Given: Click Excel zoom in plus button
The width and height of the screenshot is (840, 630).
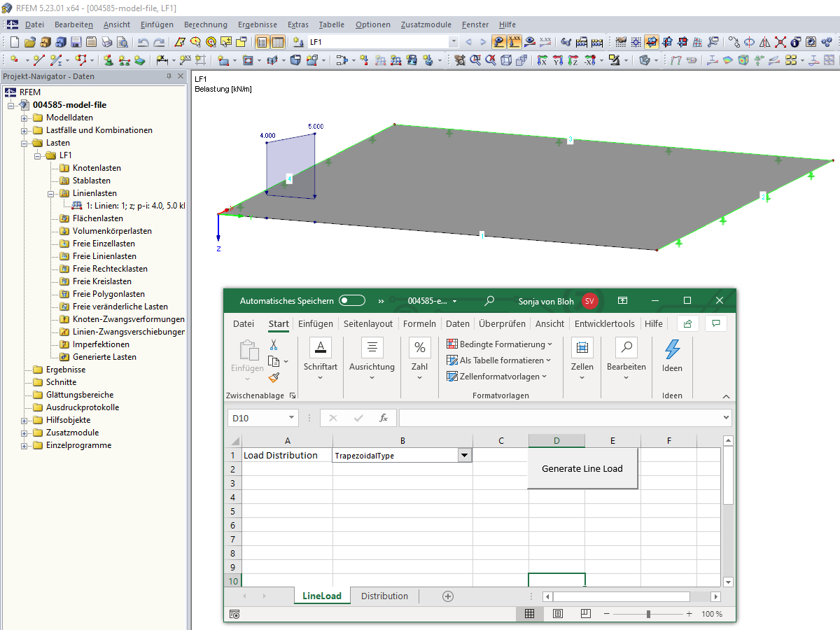Looking at the screenshot, I should (689, 614).
